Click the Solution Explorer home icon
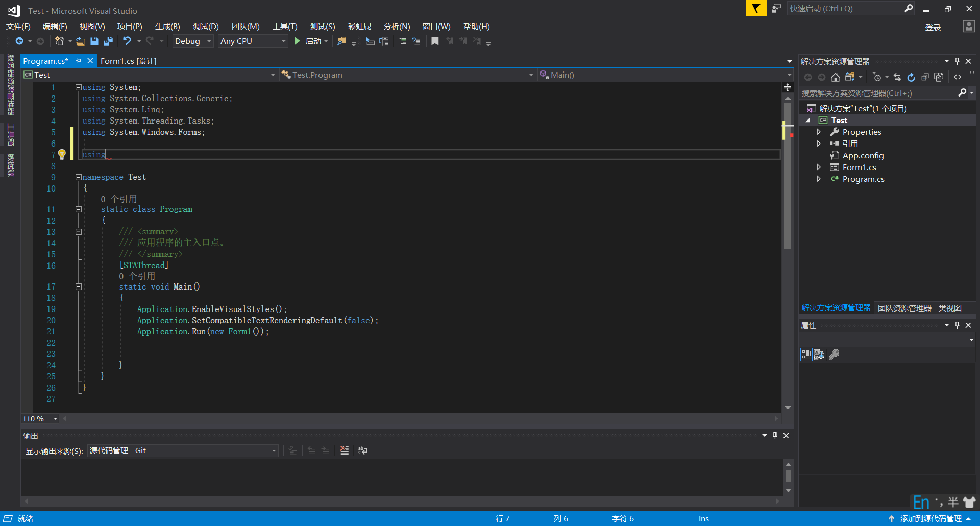This screenshot has height=526, width=980. [x=836, y=77]
